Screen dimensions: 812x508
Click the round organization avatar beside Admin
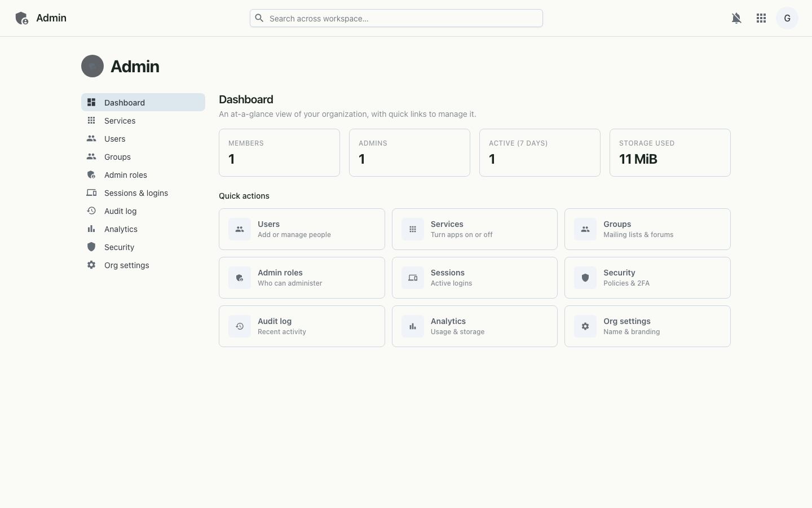pyautogui.click(x=92, y=66)
